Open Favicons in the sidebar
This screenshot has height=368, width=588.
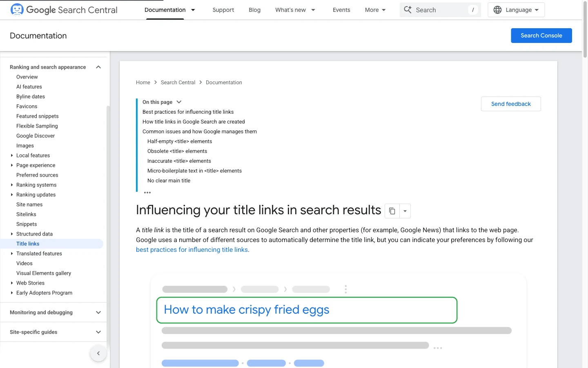[27, 106]
